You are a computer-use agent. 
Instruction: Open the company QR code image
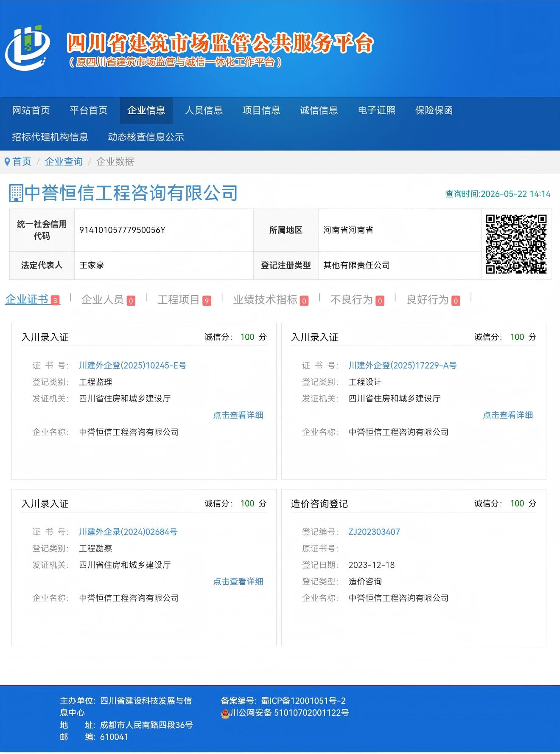(x=516, y=244)
